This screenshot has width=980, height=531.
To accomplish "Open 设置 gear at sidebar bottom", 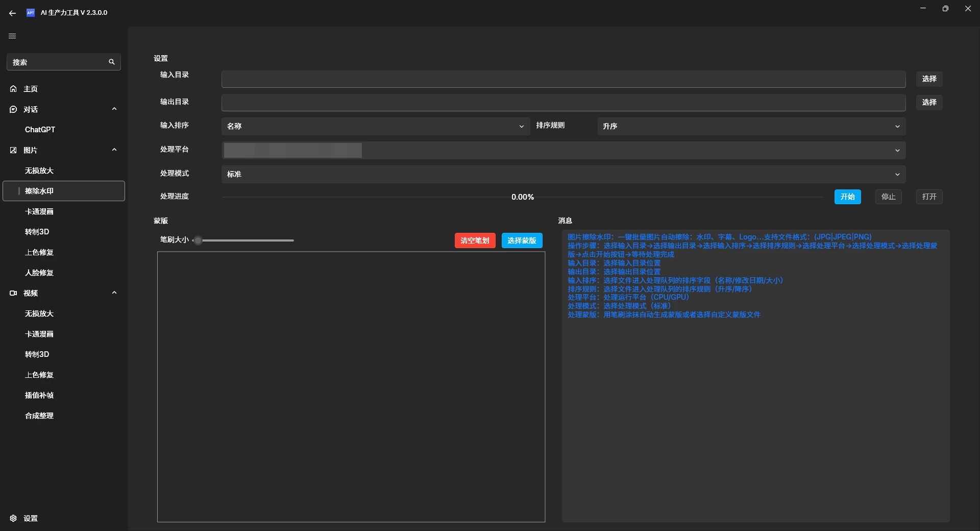I will (13, 518).
